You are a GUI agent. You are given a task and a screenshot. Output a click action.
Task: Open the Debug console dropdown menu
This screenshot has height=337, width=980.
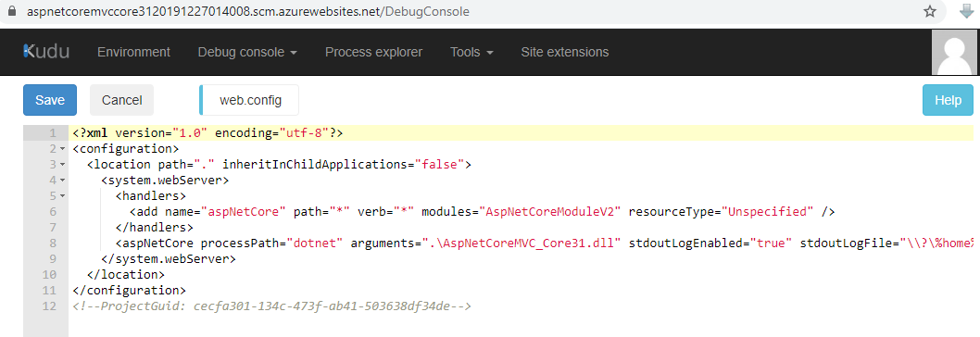coord(247,52)
